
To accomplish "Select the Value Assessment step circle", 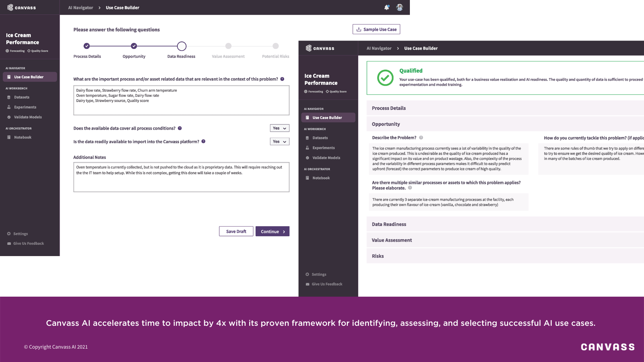I will [x=228, y=46].
